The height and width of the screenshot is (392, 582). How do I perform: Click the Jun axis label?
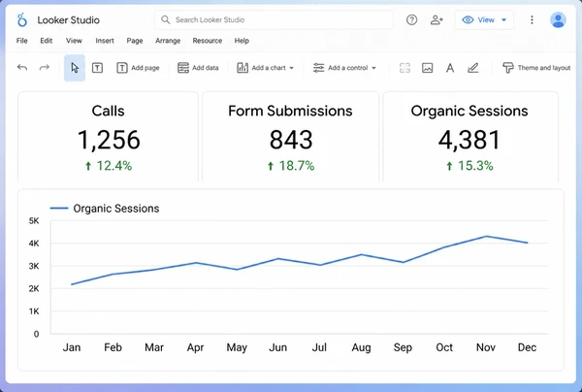pyautogui.click(x=278, y=347)
